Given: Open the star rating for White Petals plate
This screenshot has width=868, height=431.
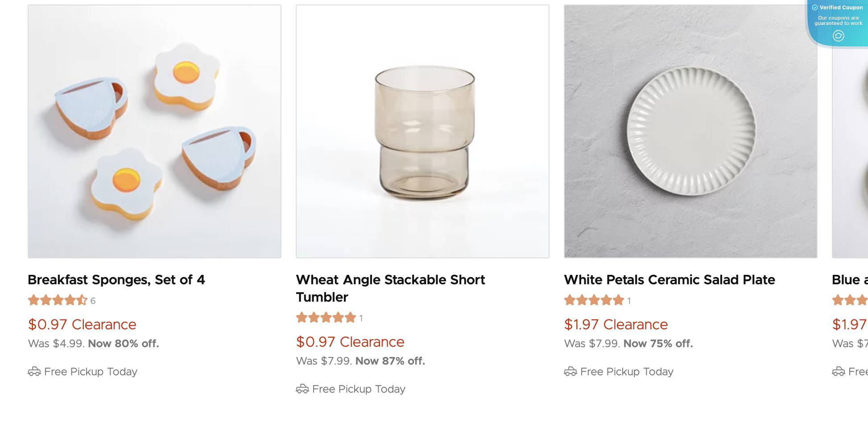Looking at the screenshot, I should pyautogui.click(x=594, y=300).
